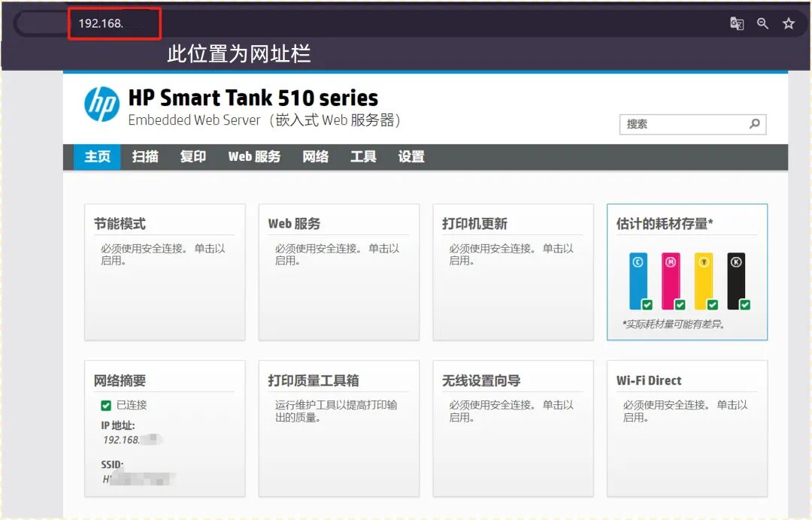This screenshot has width=812, height=520.
Task: Open the 网络 tab
Action: point(315,157)
